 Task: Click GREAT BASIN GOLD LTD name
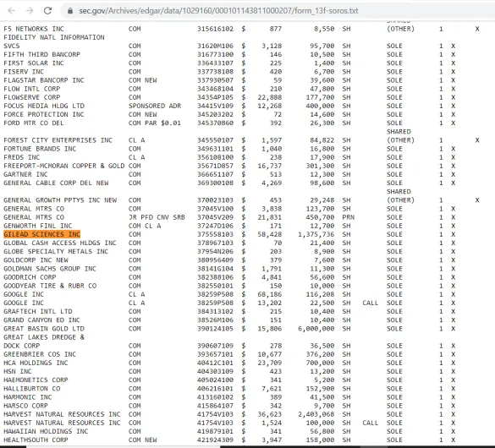[x=44, y=329]
